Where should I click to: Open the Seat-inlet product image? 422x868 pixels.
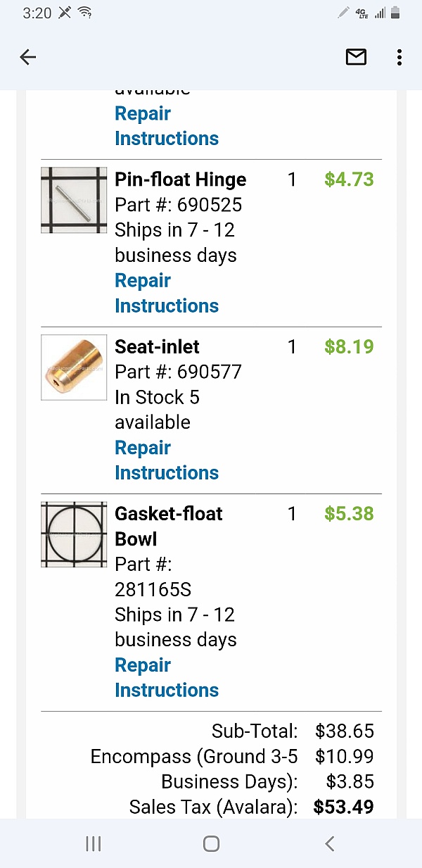click(74, 367)
